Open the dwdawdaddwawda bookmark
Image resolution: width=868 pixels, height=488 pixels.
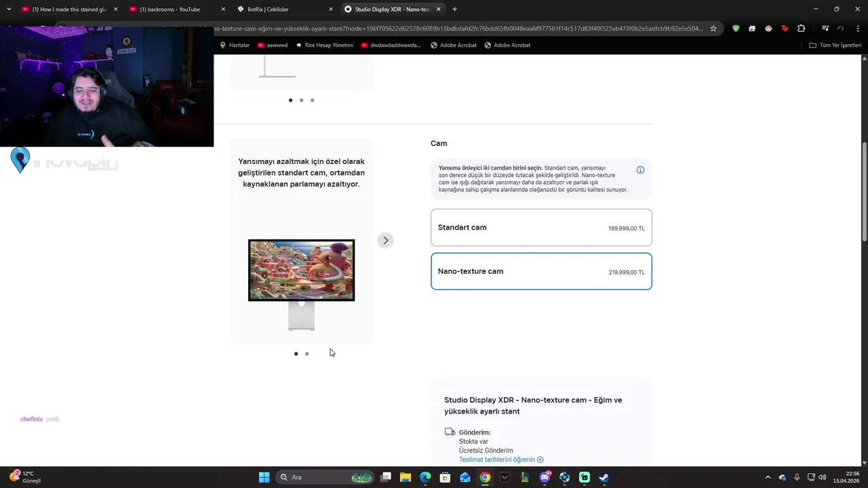point(391,45)
